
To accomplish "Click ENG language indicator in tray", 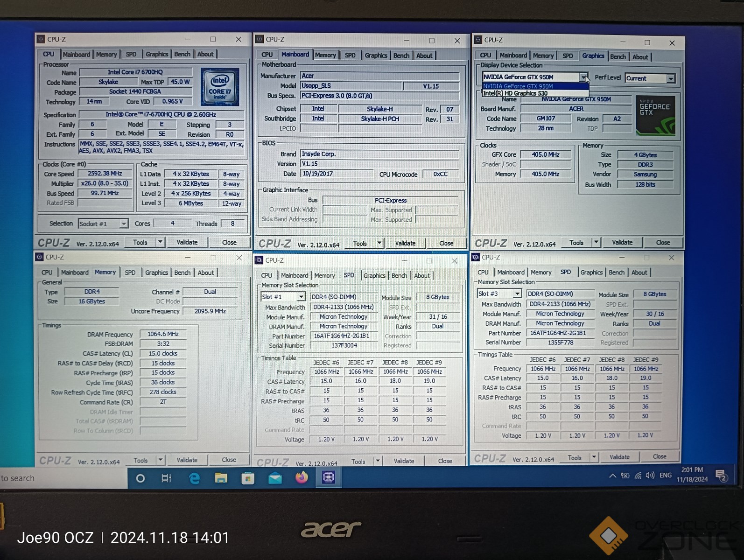I will (666, 476).
